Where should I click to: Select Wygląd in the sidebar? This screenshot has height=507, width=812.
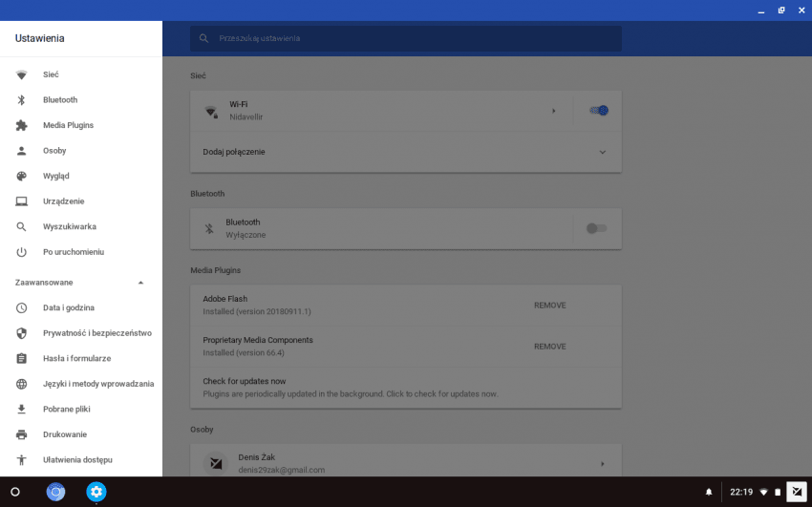tap(56, 176)
